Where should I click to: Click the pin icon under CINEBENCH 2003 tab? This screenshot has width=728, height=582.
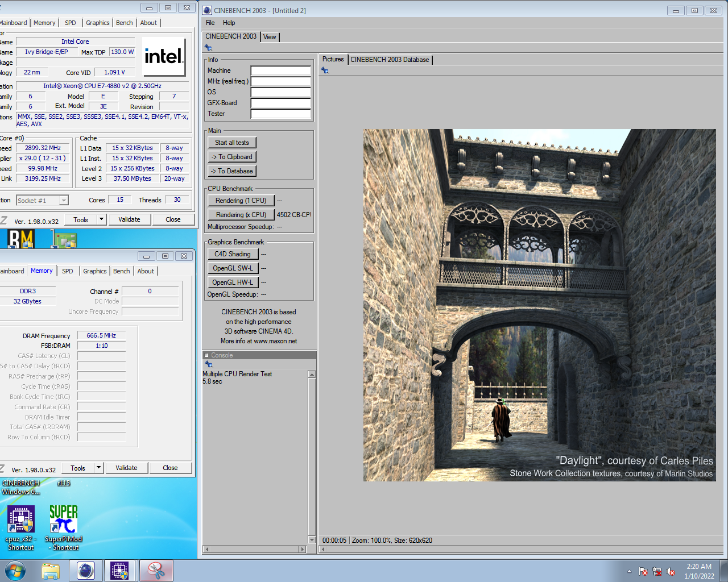208,48
